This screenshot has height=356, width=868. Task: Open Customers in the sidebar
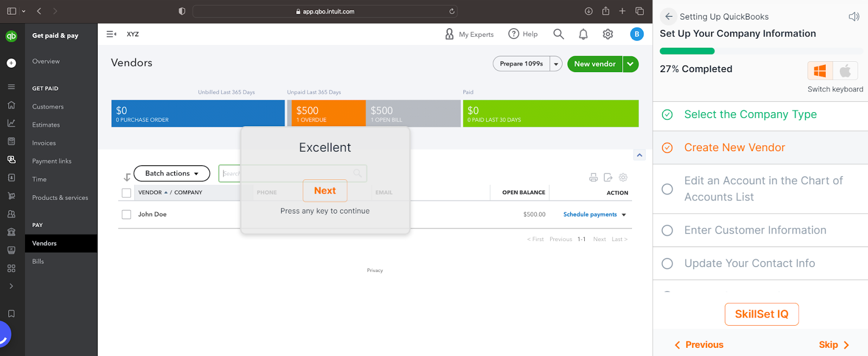coord(48,107)
